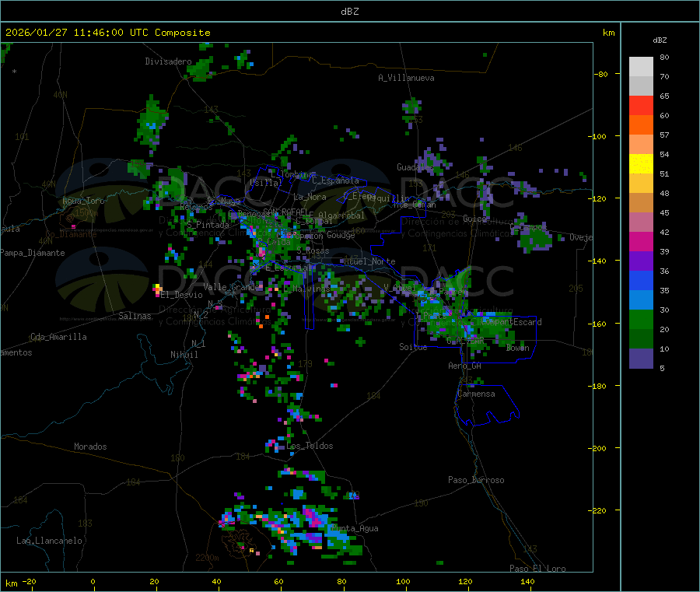Click the Valle_Grande place label

231,287
